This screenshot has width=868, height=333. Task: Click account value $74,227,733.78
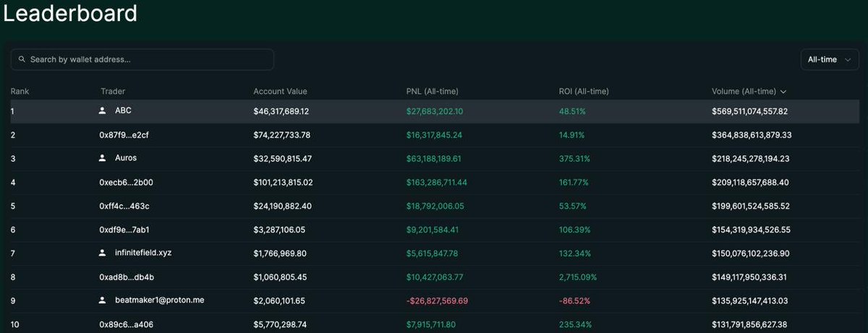click(x=281, y=135)
